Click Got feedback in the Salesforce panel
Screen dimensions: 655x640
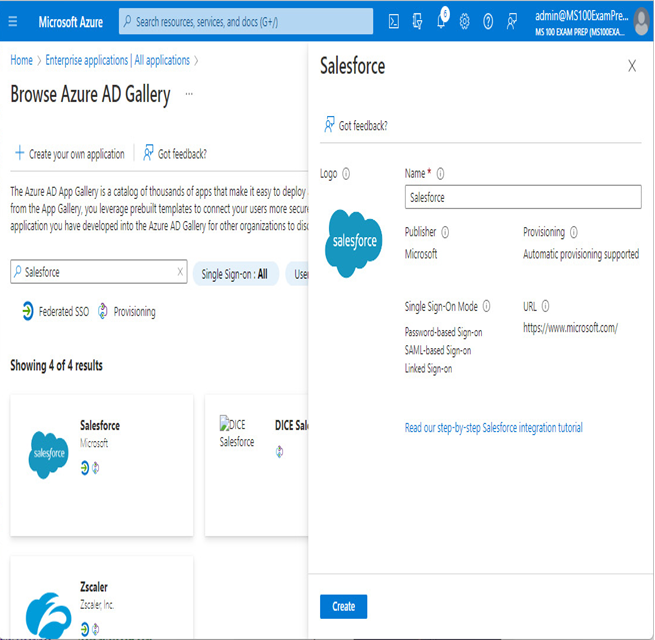(x=356, y=125)
